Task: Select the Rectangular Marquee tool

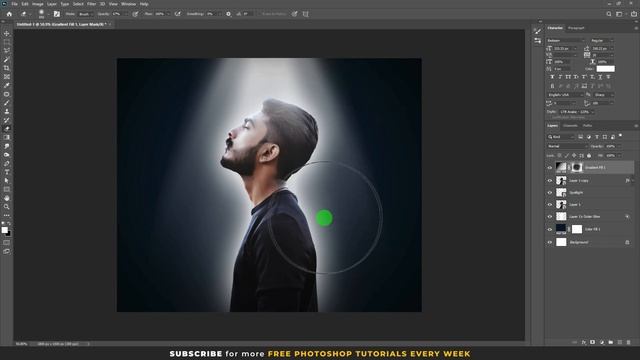Action: (7, 42)
